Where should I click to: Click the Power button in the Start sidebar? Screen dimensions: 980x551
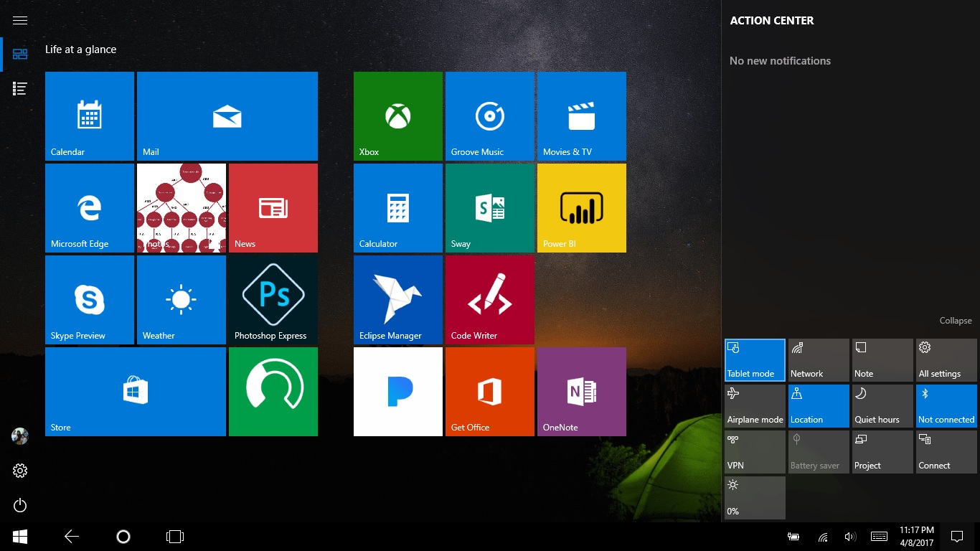coord(19,505)
